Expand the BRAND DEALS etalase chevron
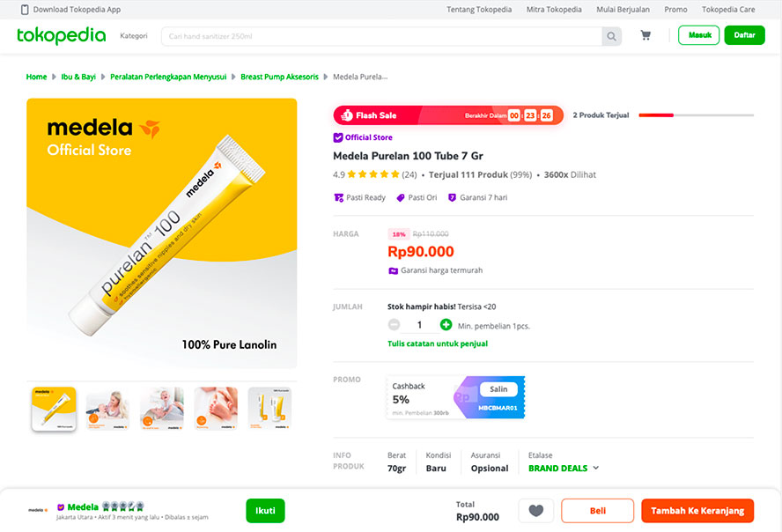 pos(596,469)
